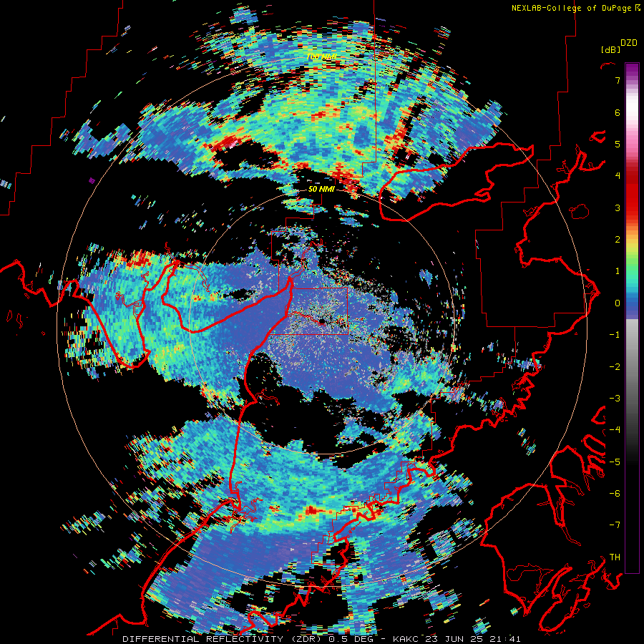The height and width of the screenshot is (644, 644).
Task: Click the 3 dB scale label
Action: click(618, 208)
